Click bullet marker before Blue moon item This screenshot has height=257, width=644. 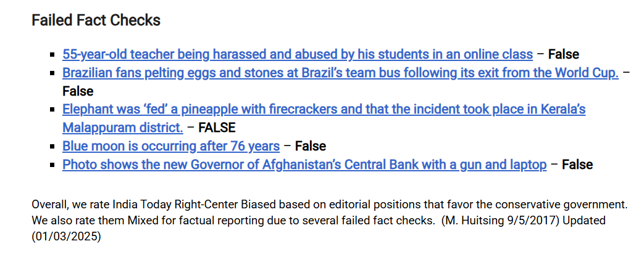(x=52, y=146)
